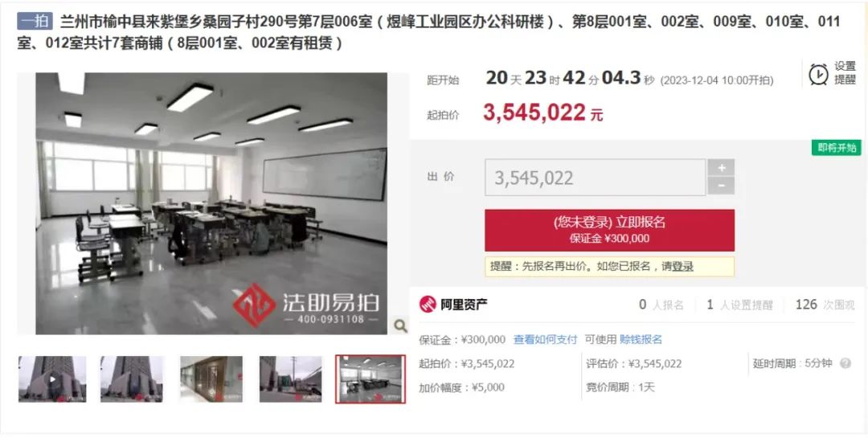This screenshot has height=438, width=868.
Task: Click the magnifier icon on main photo
Action: point(400,326)
